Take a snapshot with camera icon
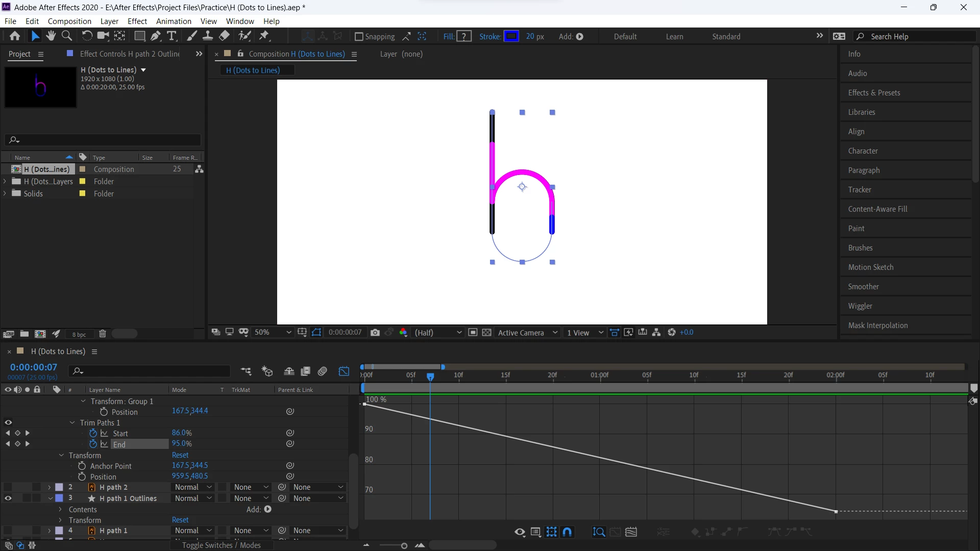 (375, 333)
